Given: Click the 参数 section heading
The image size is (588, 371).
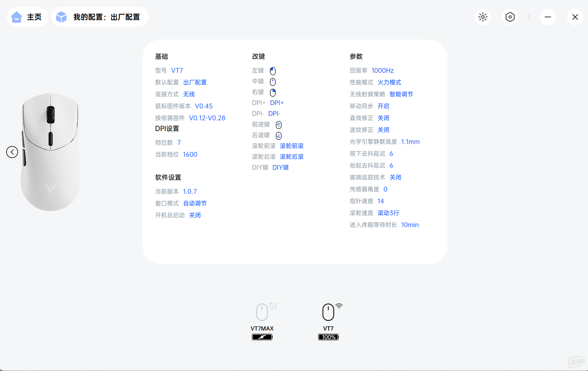Looking at the screenshot, I should [356, 56].
